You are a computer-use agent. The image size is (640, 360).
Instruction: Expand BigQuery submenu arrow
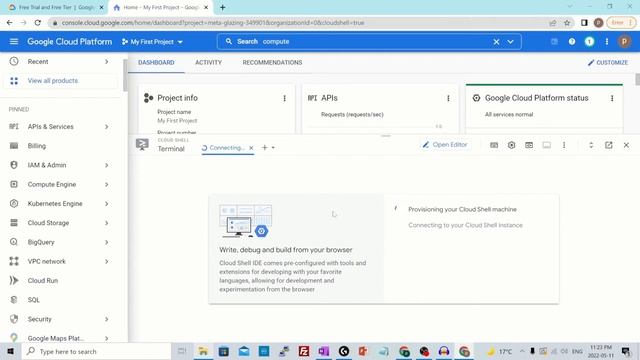[x=107, y=242]
